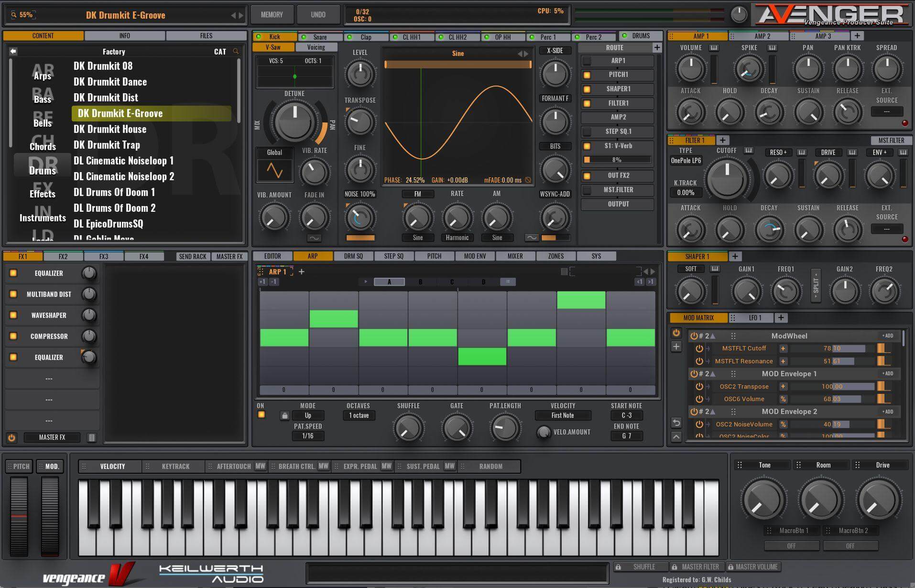The image size is (915, 588).
Task: Open the FILES browser tab
Action: [x=206, y=36]
